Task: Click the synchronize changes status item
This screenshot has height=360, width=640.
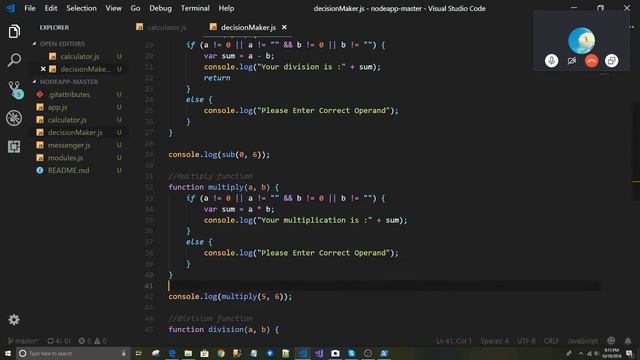Action: click(x=59, y=341)
